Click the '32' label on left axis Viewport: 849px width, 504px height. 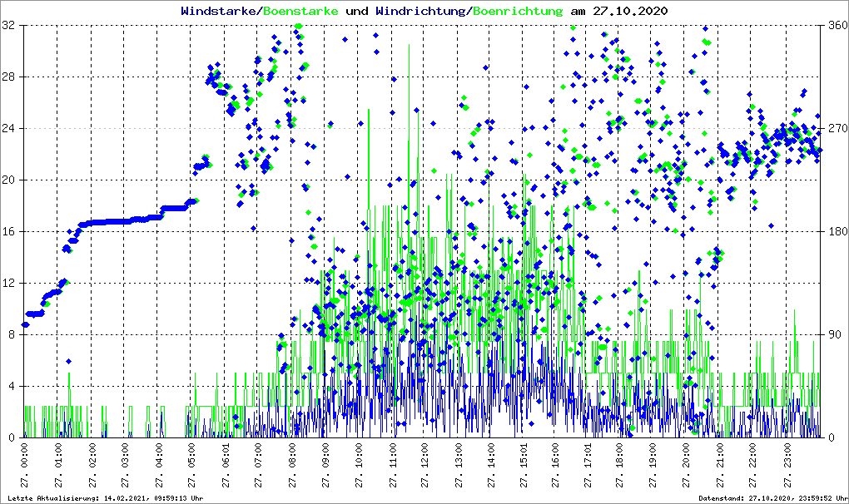point(8,26)
